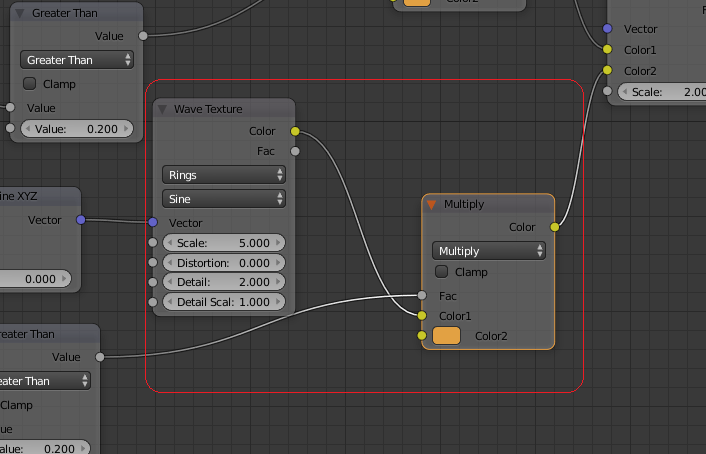
Task: Click the Multiply Color2 input socket
Action: coord(422,336)
